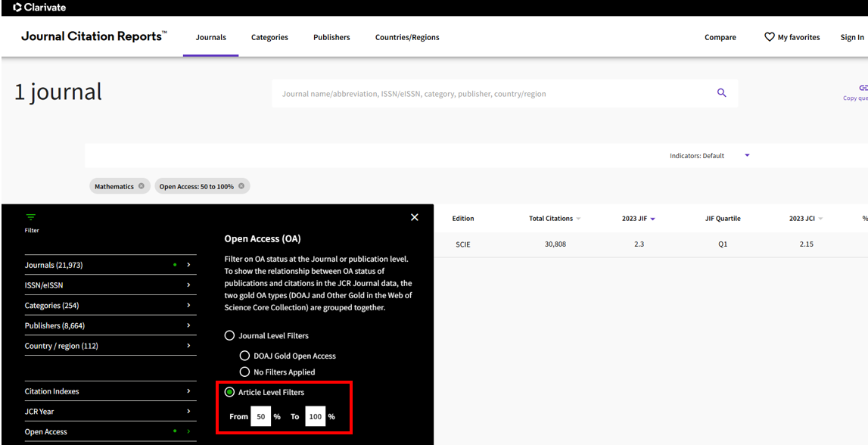This screenshot has height=448, width=868.
Task: Switch to the Publishers tab
Action: [x=331, y=37]
